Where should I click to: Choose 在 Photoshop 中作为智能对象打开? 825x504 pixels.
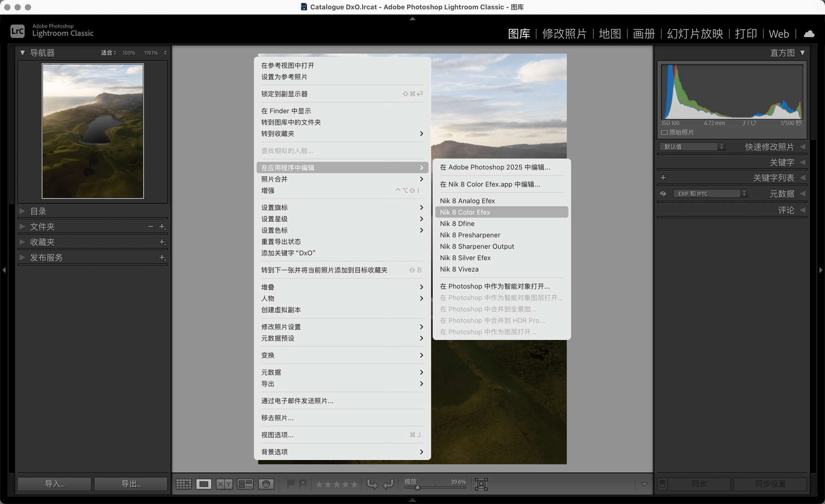501,286
